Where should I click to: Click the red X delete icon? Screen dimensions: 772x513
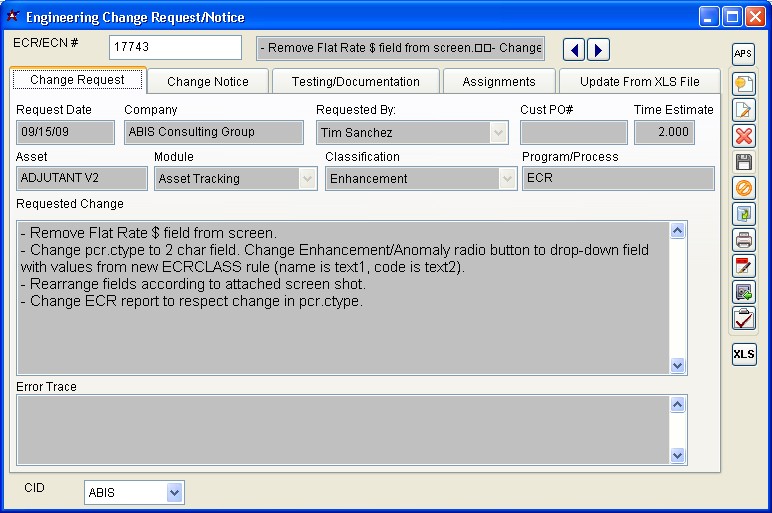point(743,136)
